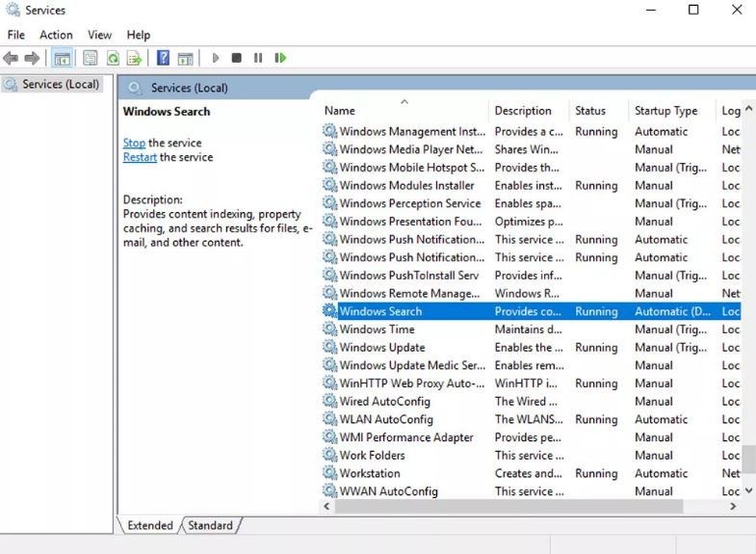The height and width of the screenshot is (554, 756).
Task: Click the Refresh icon in the toolbar
Action: pos(113,59)
